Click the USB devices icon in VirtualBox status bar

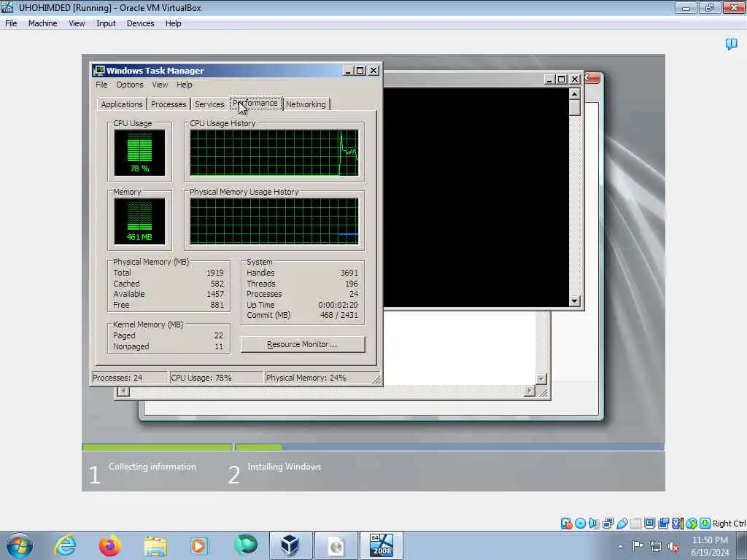(x=622, y=524)
